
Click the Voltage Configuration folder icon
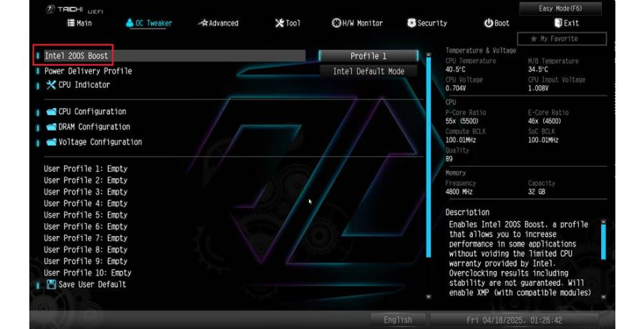point(52,142)
